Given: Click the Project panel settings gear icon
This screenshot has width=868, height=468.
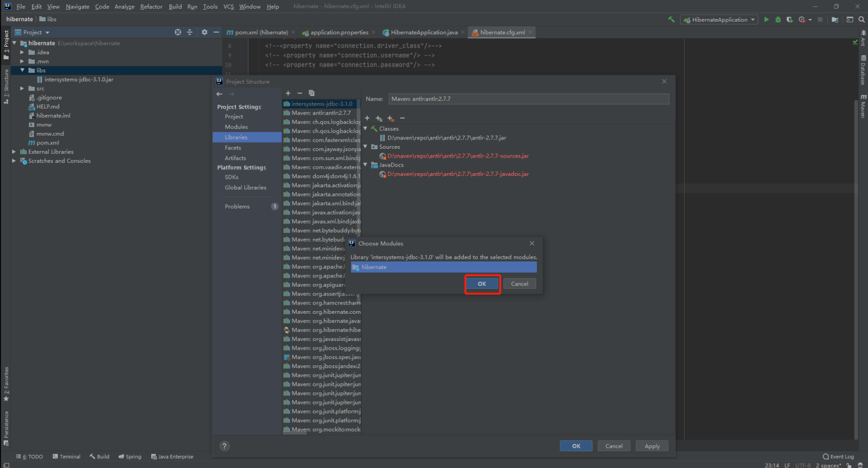Looking at the screenshot, I should [205, 32].
